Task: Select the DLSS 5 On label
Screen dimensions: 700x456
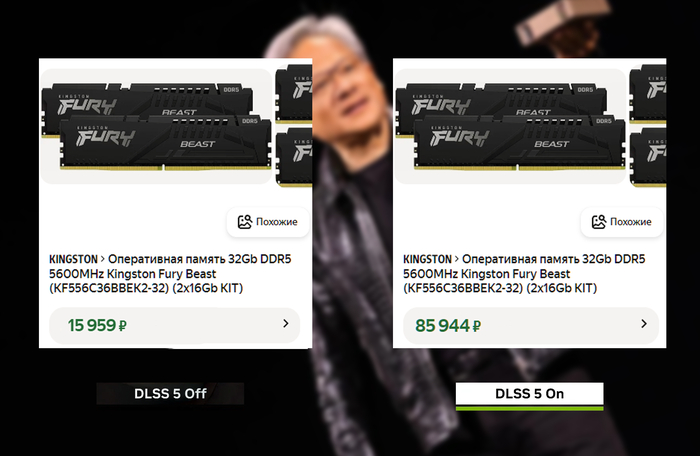Action: coord(529,394)
